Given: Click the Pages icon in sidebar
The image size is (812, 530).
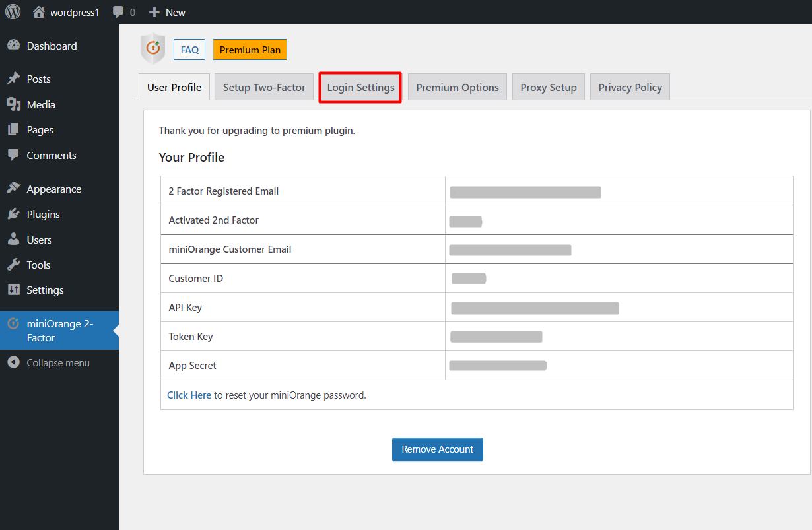Looking at the screenshot, I should click(13, 129).
